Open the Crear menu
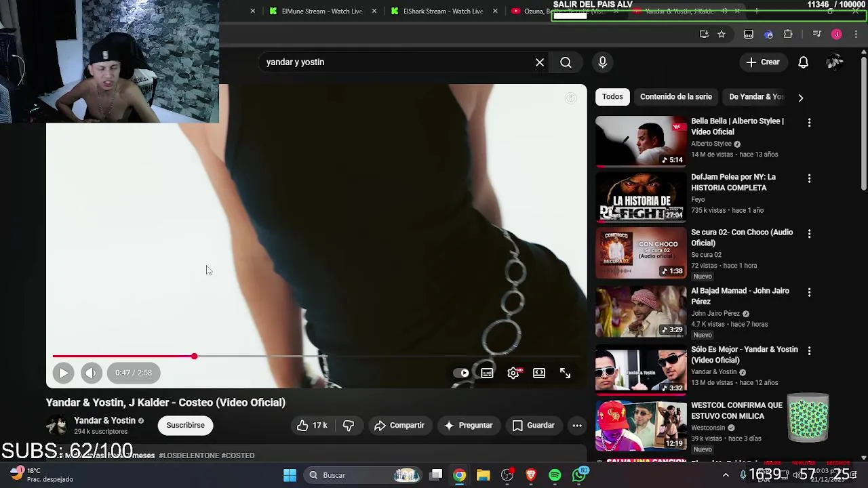Image resolution: width=868 pixels, height=488 pixels. [x=764, y=62]
